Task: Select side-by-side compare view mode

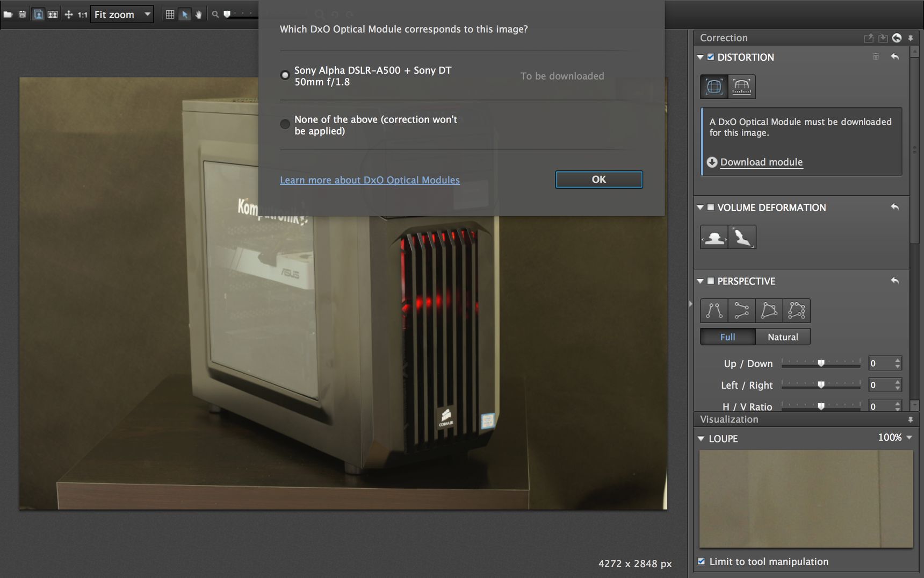Action: click(x=53, y=15)
